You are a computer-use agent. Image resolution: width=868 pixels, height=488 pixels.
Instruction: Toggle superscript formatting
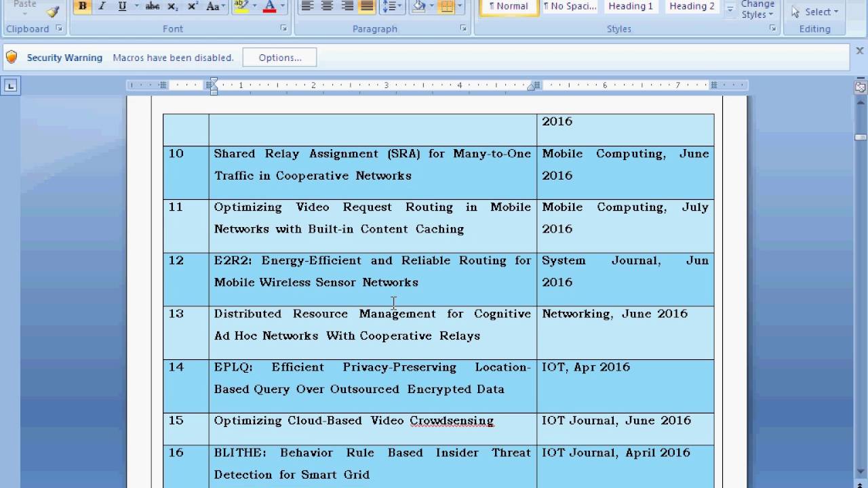pyautogui.click(x=193, y=6)
